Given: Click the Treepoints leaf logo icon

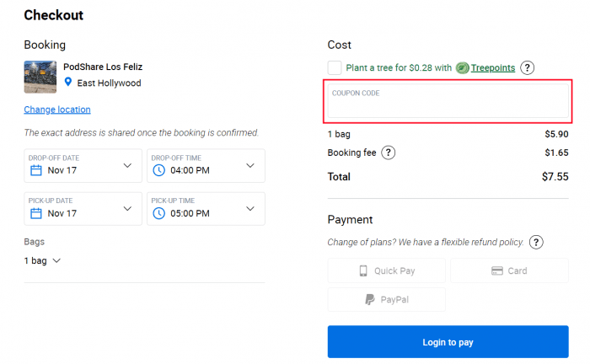Looking at the screenshot, I should coord(463,68).
